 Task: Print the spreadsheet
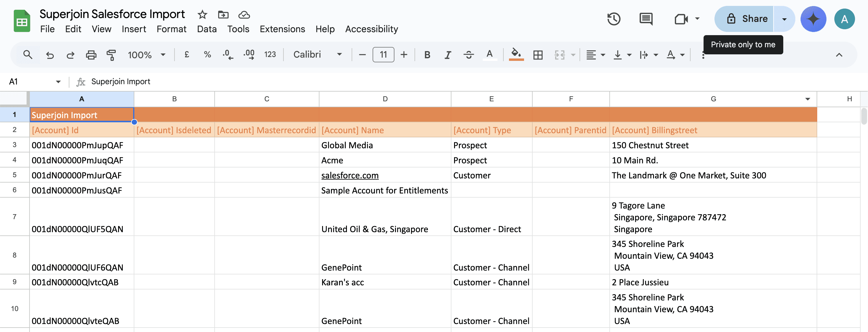[x=91, y=55]
